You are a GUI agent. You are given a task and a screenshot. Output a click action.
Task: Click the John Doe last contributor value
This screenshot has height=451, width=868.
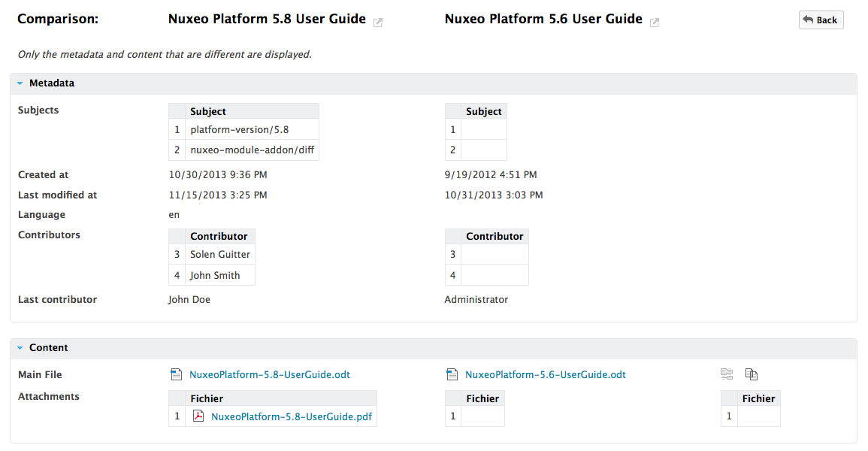189,299
